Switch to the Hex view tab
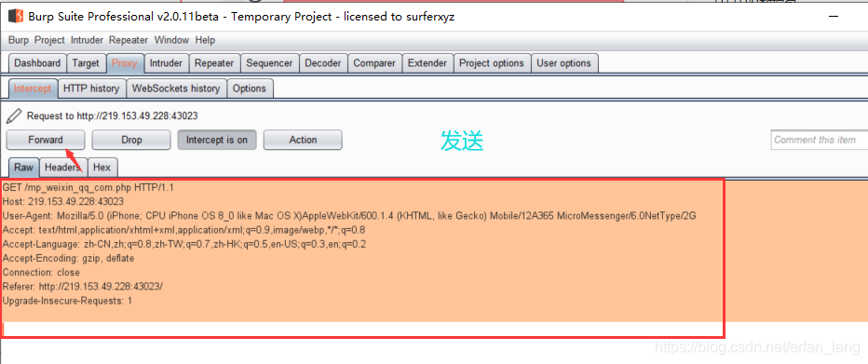868x364 pixels. coord(102,167)
